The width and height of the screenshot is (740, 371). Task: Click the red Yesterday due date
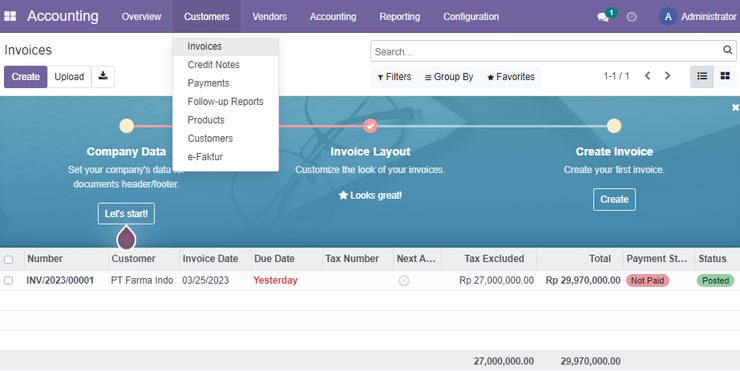275,280
